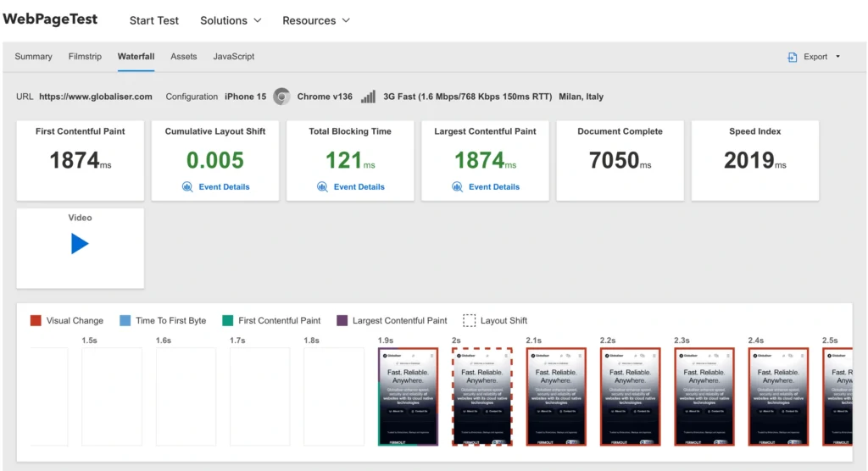Open the JavaScript tab
868x471 pixels.
pos(233,57)
